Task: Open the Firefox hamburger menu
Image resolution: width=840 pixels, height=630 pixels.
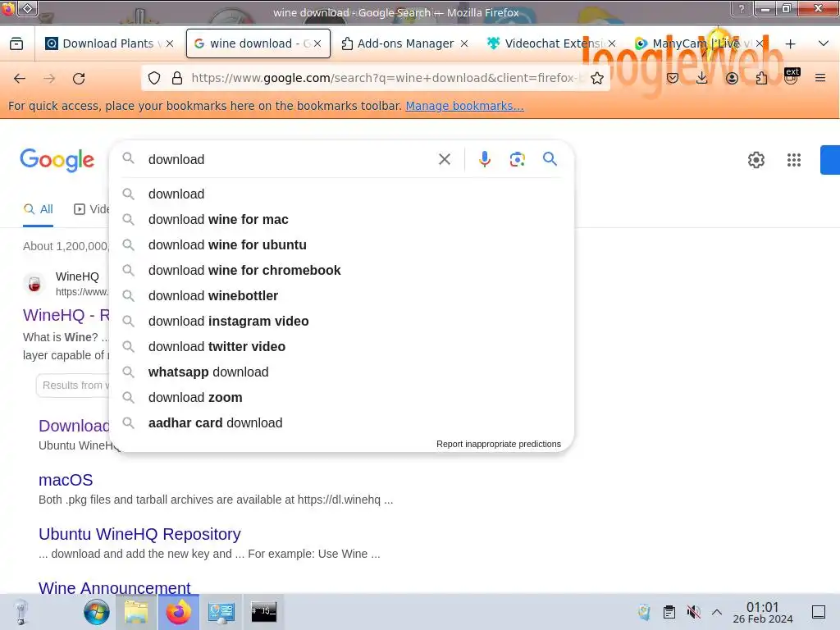Action: (820, 78)
